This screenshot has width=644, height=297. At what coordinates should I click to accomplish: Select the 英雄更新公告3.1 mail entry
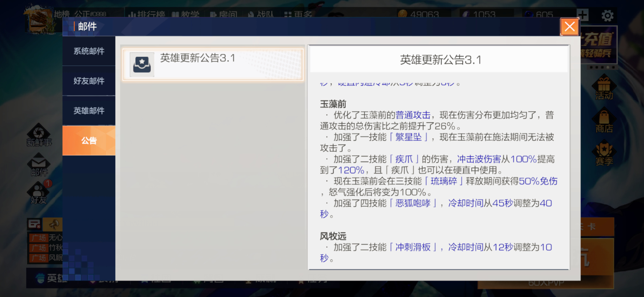[x=213, y=65]
